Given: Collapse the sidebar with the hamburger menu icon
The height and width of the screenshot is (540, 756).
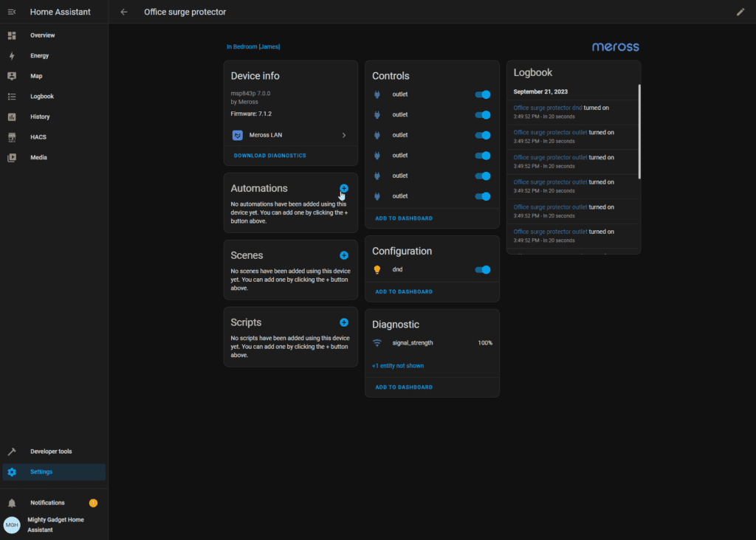Looking at the screenshot, I should pos(12,12).
